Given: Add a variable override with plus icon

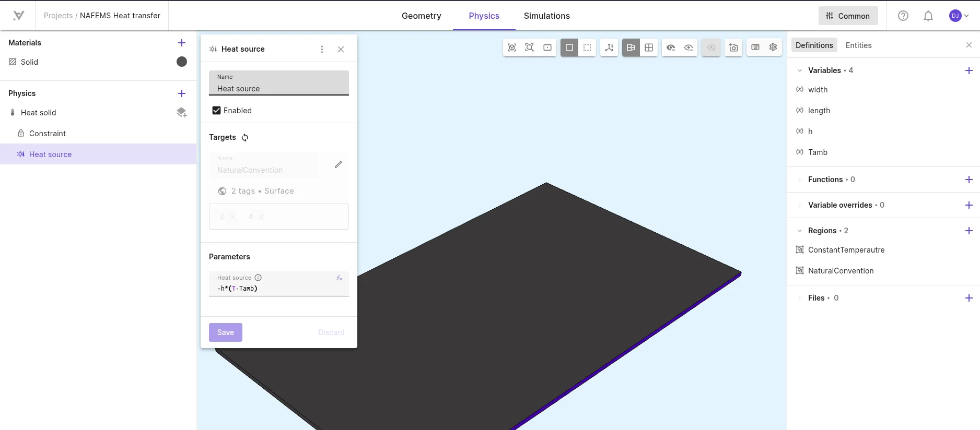Looking at the screenshot, I should 969,205.
